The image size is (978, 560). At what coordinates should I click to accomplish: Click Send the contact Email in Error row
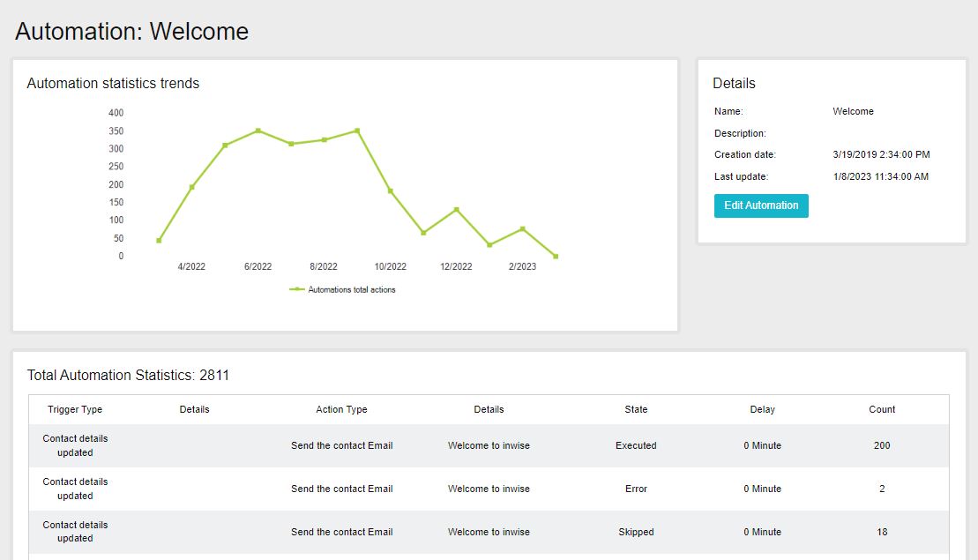pos(342,489)
